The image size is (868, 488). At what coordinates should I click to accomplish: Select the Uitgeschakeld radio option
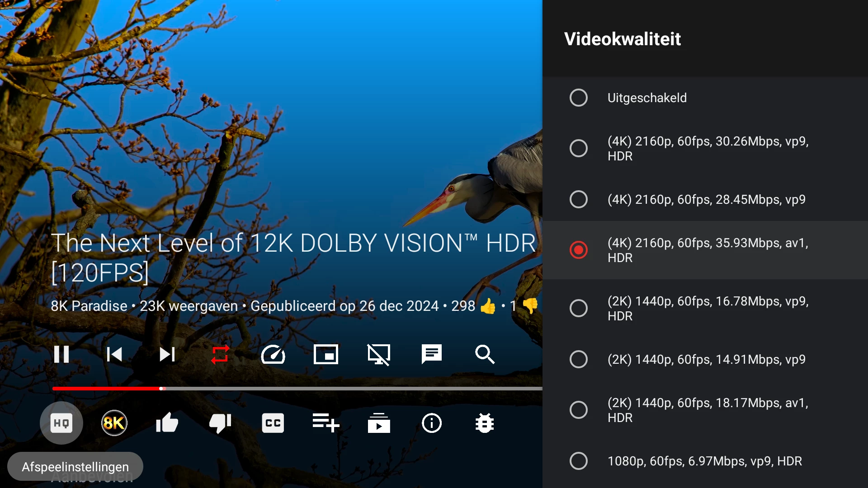coord(579,98)
